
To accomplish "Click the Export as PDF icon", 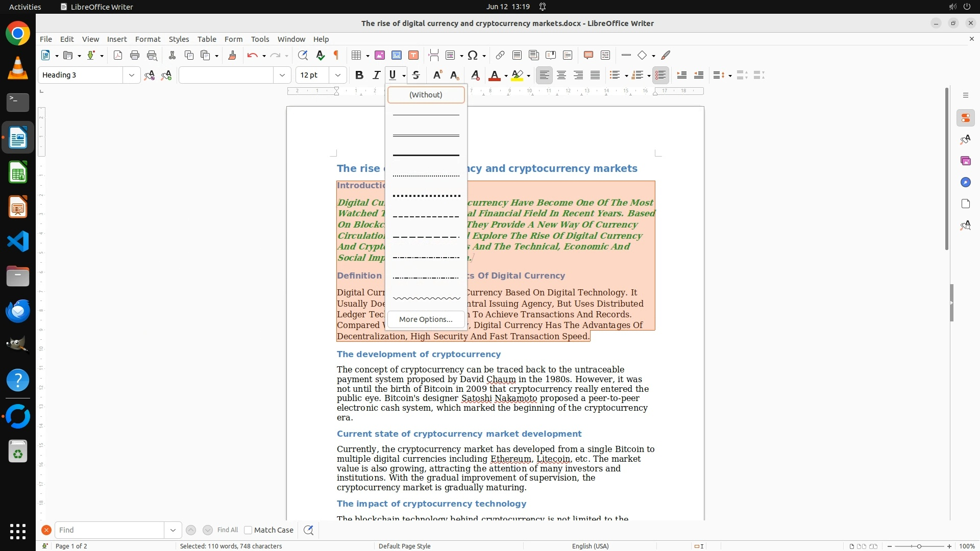I will pyautogui.click(x=118, y=55).
